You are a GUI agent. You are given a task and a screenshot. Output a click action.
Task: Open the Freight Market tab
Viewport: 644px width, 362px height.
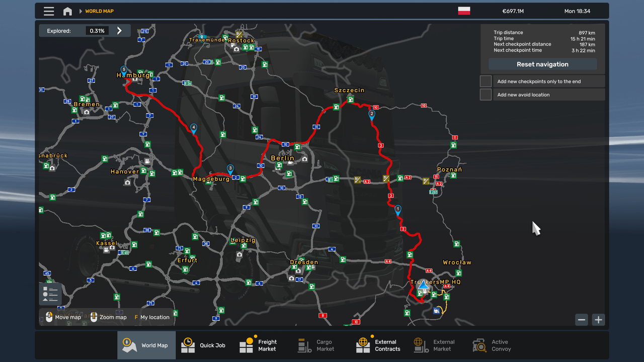(263, 345)
